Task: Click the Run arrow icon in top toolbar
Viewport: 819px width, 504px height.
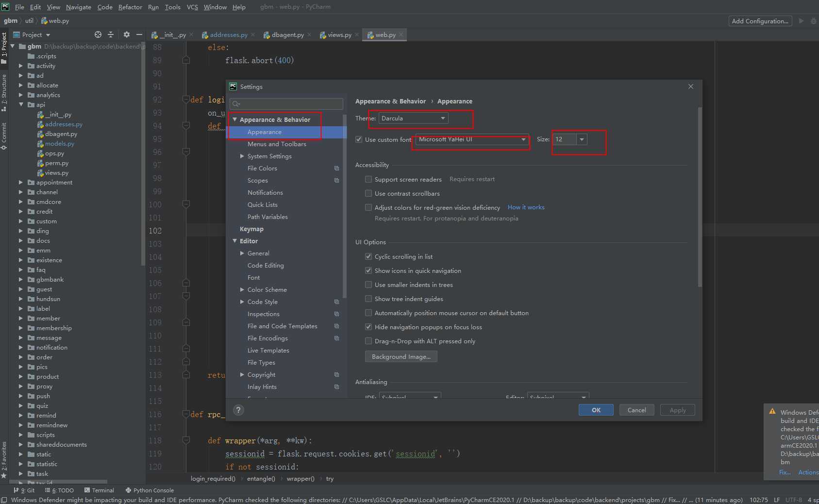Action: coord(801,21)
